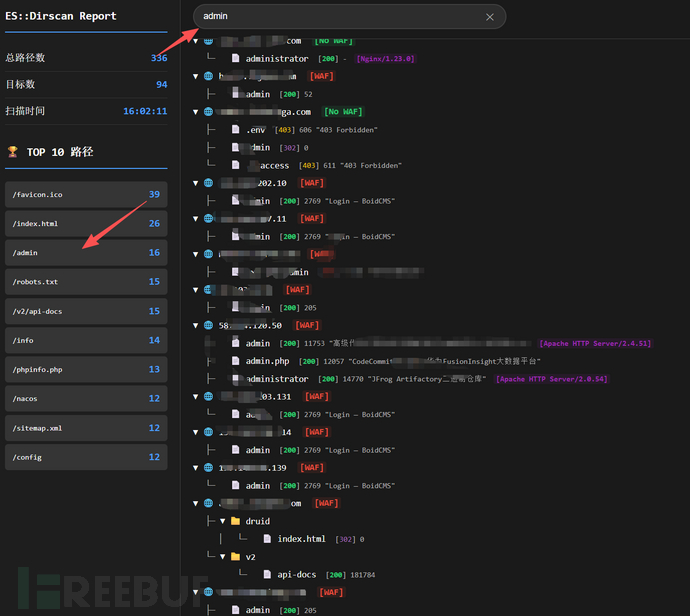Choose the /sitemap.xml path entry

tap(86, 428)
